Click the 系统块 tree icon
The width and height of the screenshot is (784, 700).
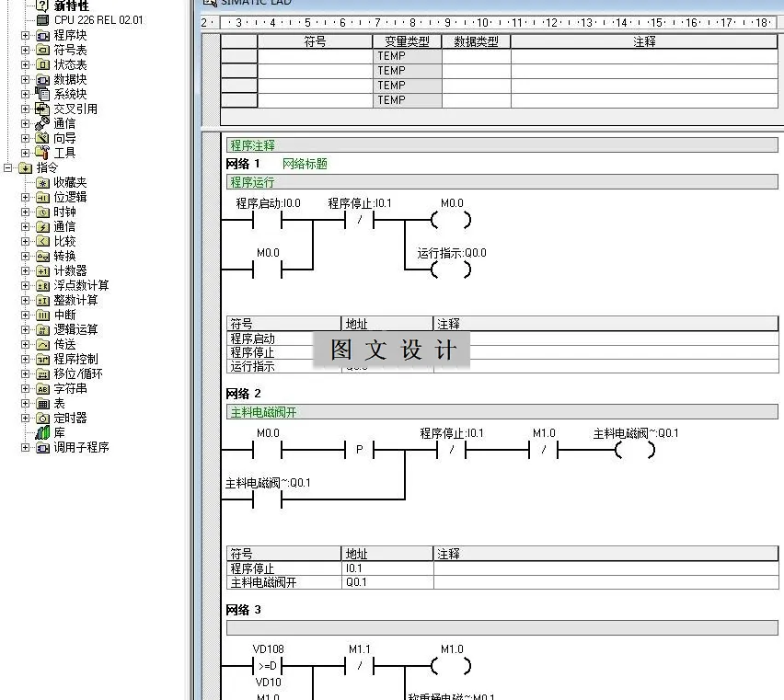coord(42,94)
